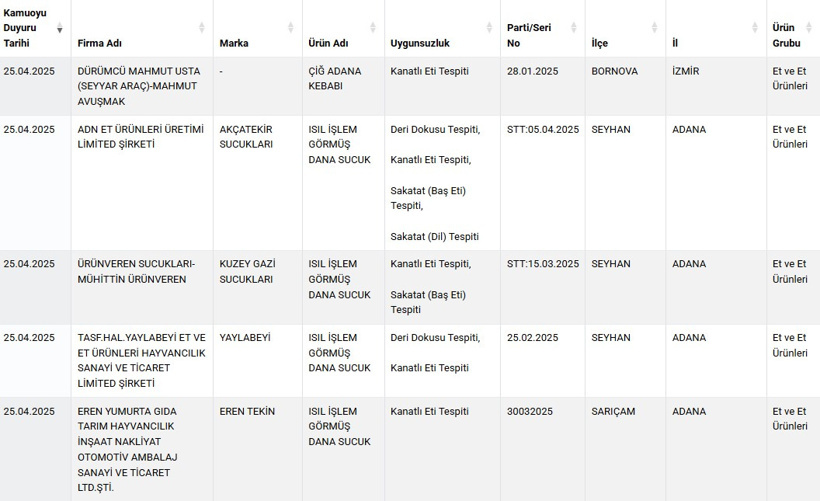Select SARIÇAM district cell
The image size is (820, 501).
[x=613, y=412]
